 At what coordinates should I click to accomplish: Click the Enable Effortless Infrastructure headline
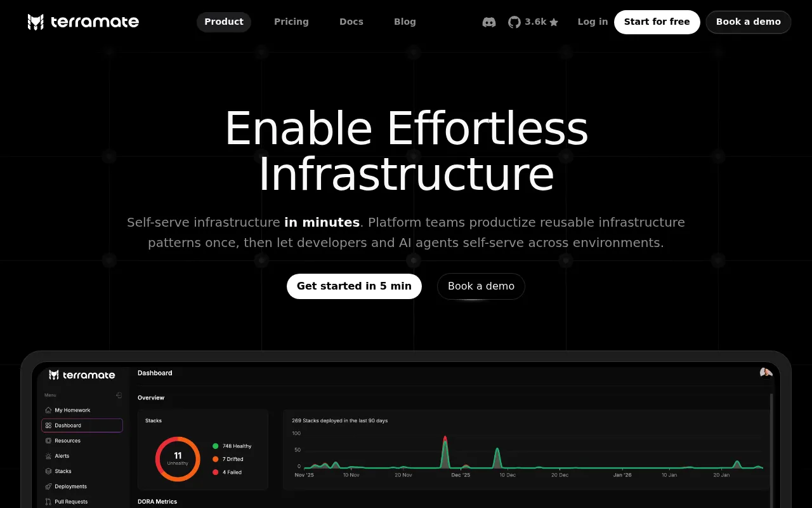406,150
